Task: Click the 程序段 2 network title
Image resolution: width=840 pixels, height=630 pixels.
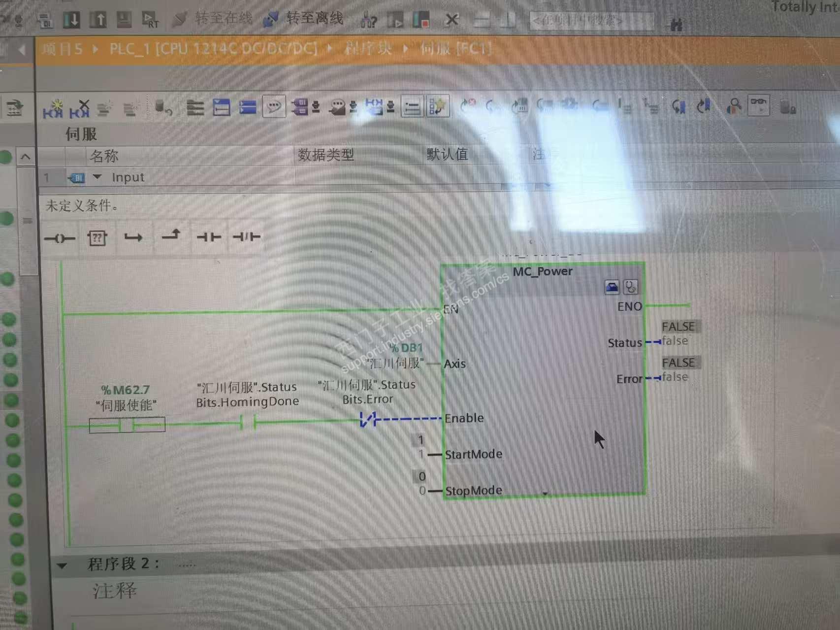Action: [123, 564]
